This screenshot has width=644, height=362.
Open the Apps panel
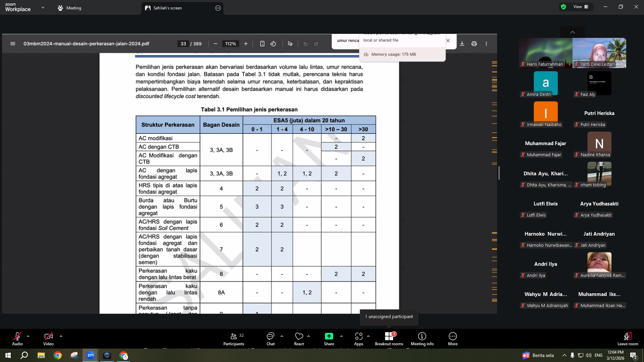[359, 339]
